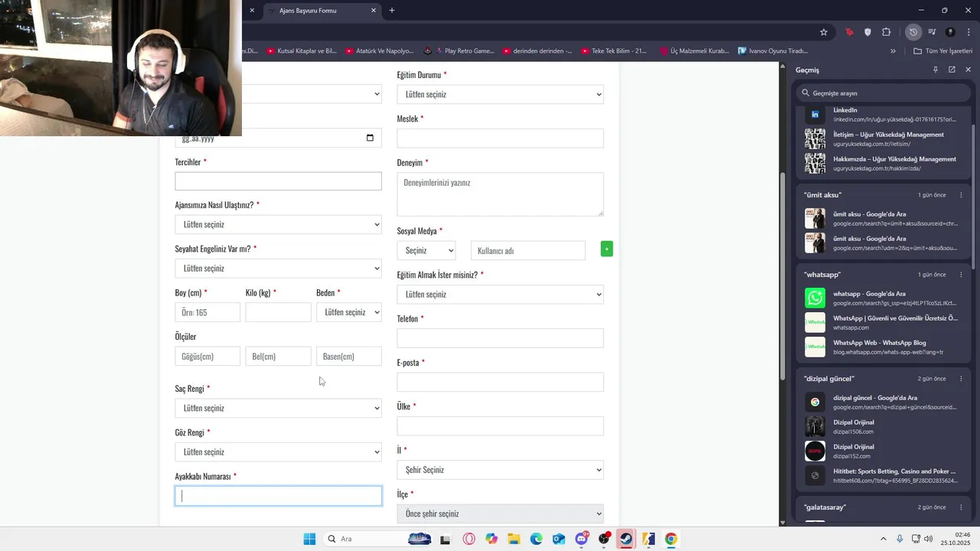Open File Explorer from the taskbar
980x551 pixels.
[514, 539]
